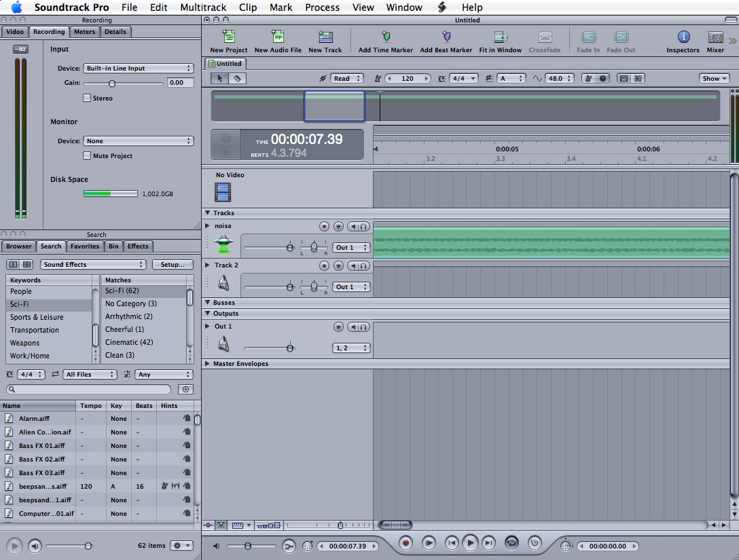The height and width of the screenshot is (560, 739).
Task: Arm Track 2 for recording
Action: 324,265
